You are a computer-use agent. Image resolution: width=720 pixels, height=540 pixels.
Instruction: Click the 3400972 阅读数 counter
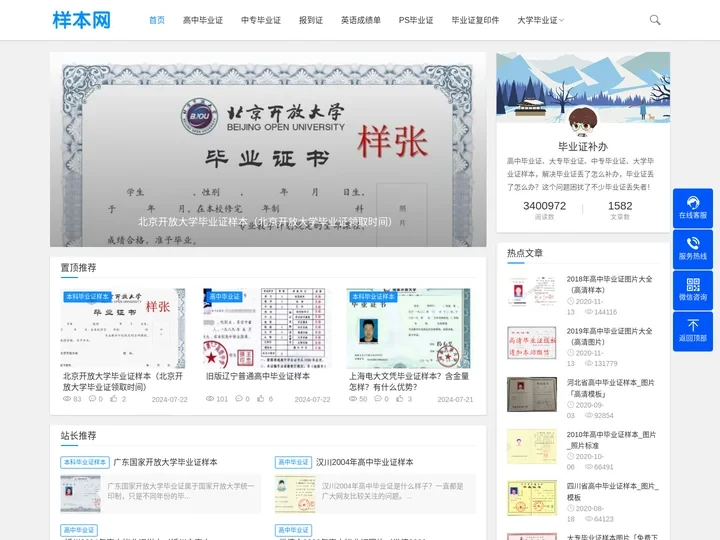tap(545, 210)
